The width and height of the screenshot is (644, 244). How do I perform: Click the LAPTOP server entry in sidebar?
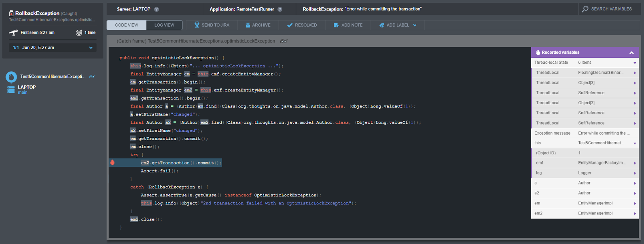click(x=27, y=87)
